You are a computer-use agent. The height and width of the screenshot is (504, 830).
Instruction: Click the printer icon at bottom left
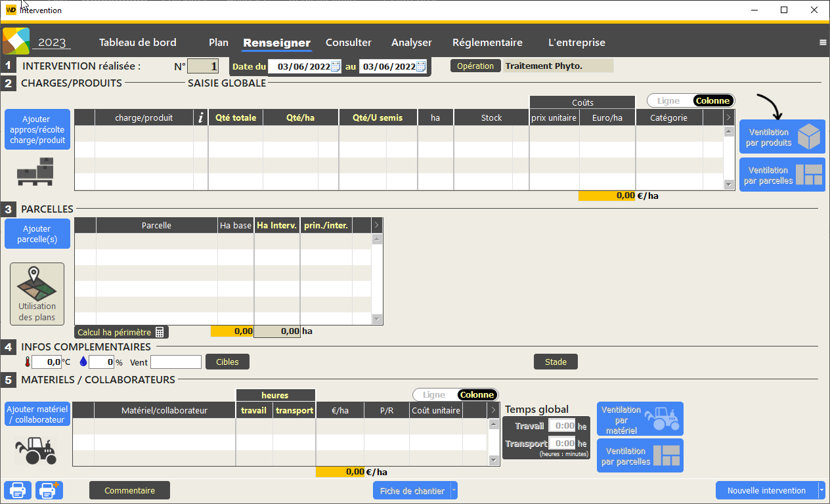point(18,490)
